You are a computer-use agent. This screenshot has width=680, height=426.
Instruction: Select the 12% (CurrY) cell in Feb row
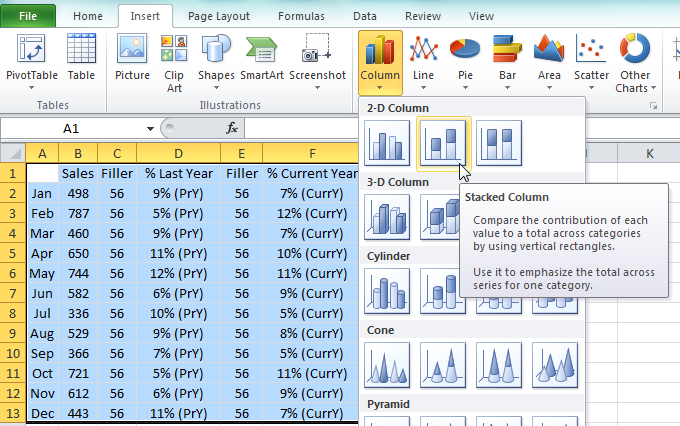(x=311, y=213)
